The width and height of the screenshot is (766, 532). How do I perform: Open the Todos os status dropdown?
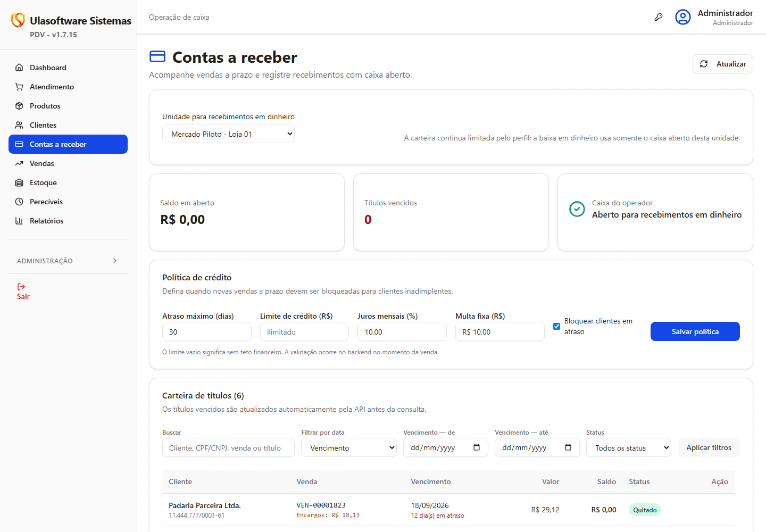[x=629, y=448]
